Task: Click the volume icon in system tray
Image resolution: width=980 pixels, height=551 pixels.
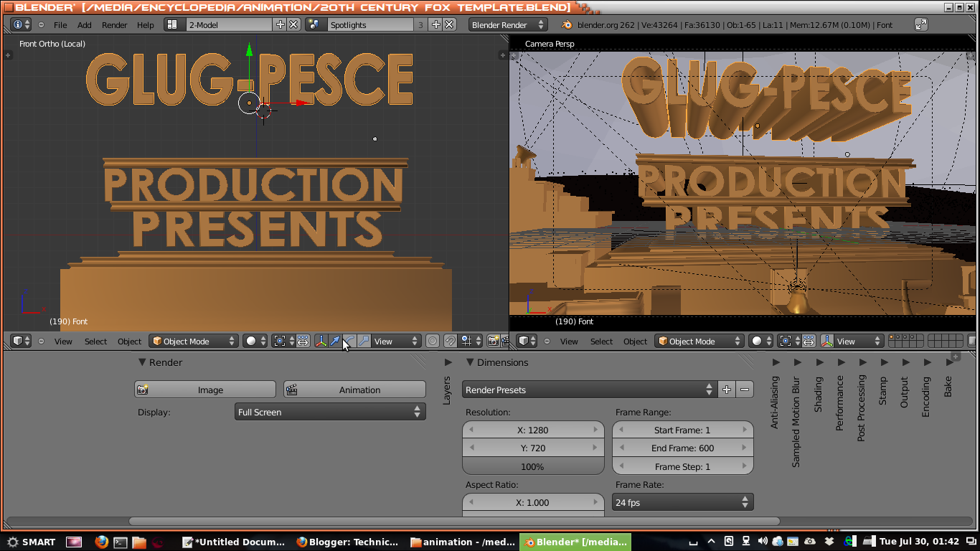Action: pos(762,542)
